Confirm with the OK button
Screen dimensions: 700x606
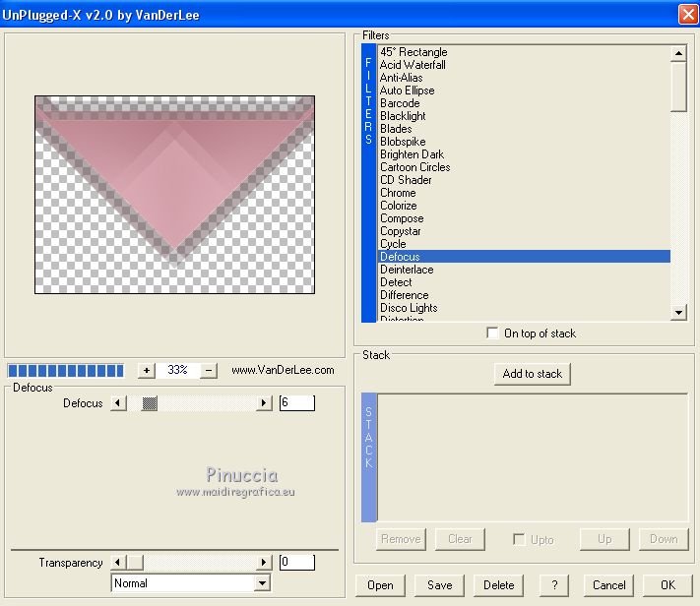668,585
